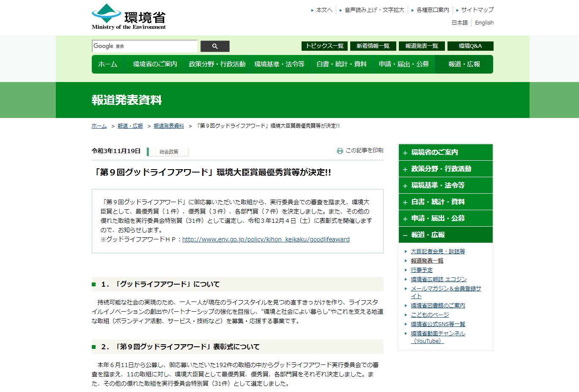Image resolution: width=579 pixels, height=392 pixels.
Task: Click the printer icon to print article
Action: tap(340, 151)
